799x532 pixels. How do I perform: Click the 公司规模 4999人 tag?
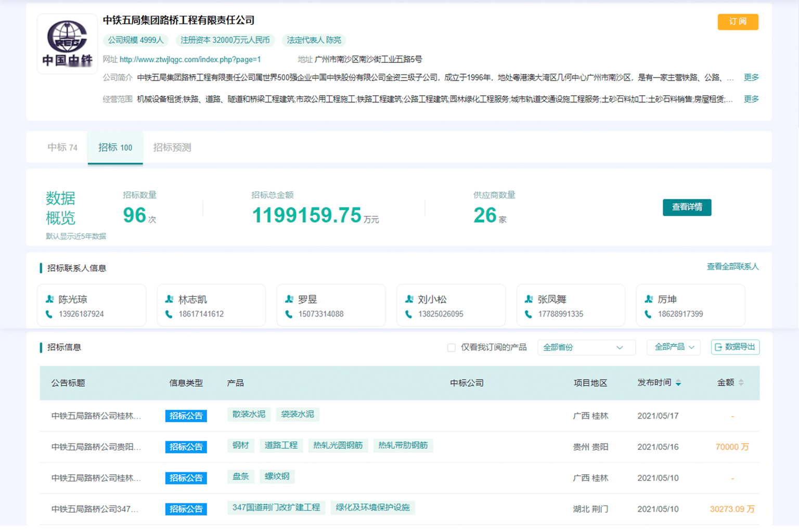(x=136, y=40)
